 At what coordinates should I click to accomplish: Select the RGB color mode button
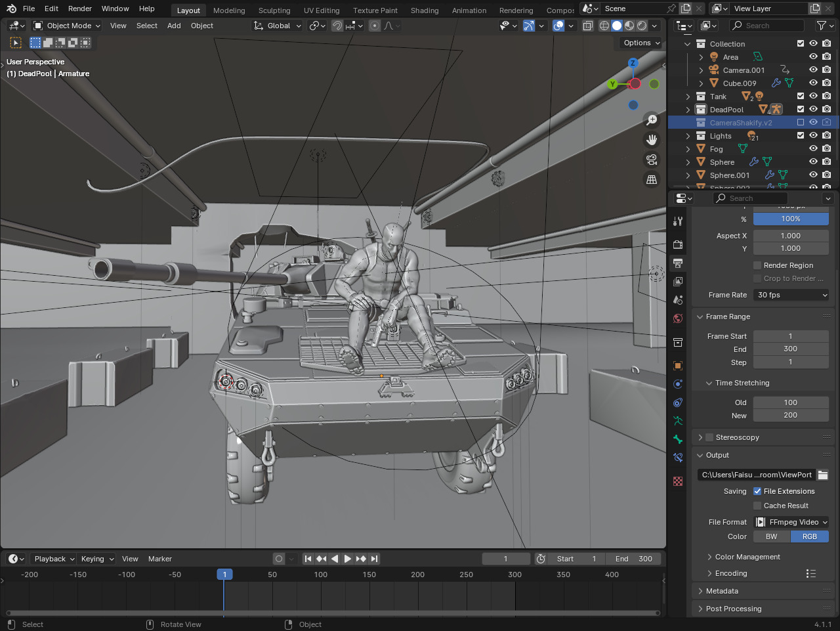pyautogui.click(x=810, y=536)
